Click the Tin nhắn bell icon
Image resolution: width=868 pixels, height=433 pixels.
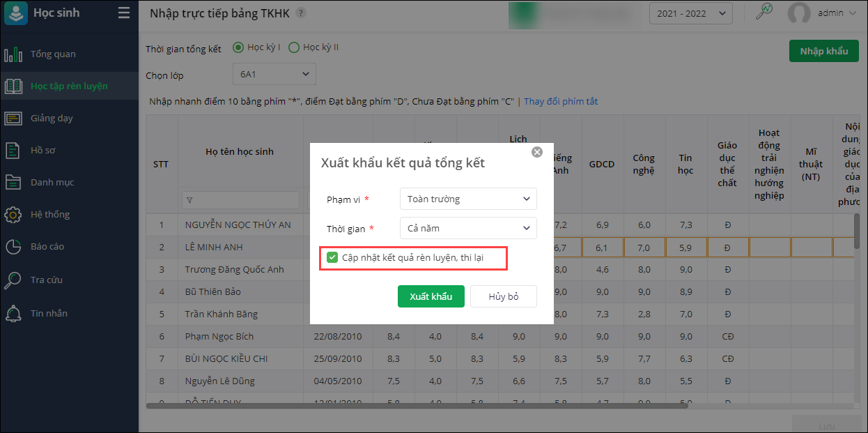(x=13, y=314)
